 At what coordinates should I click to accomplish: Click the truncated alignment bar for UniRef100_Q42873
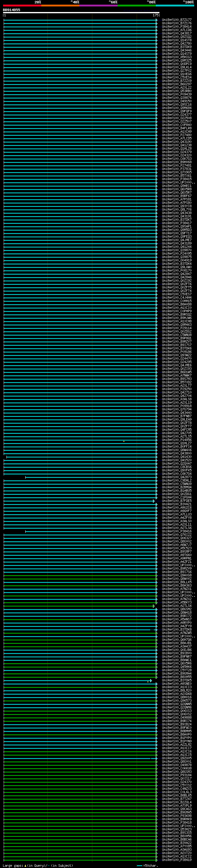click(x=91, y=477)
